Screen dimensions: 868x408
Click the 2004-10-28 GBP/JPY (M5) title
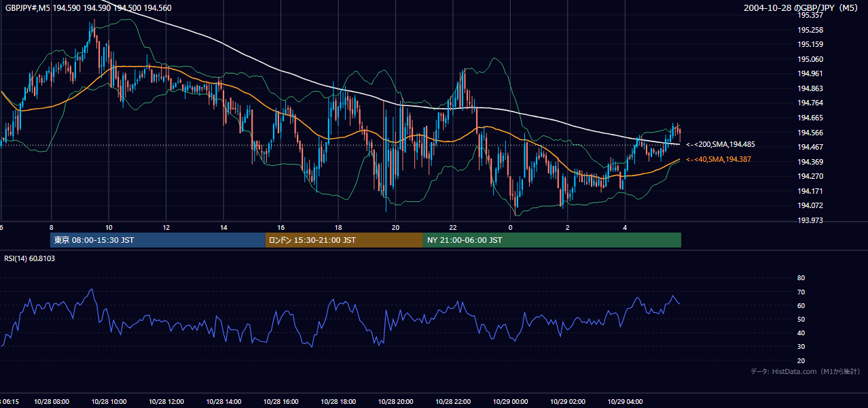801,7
